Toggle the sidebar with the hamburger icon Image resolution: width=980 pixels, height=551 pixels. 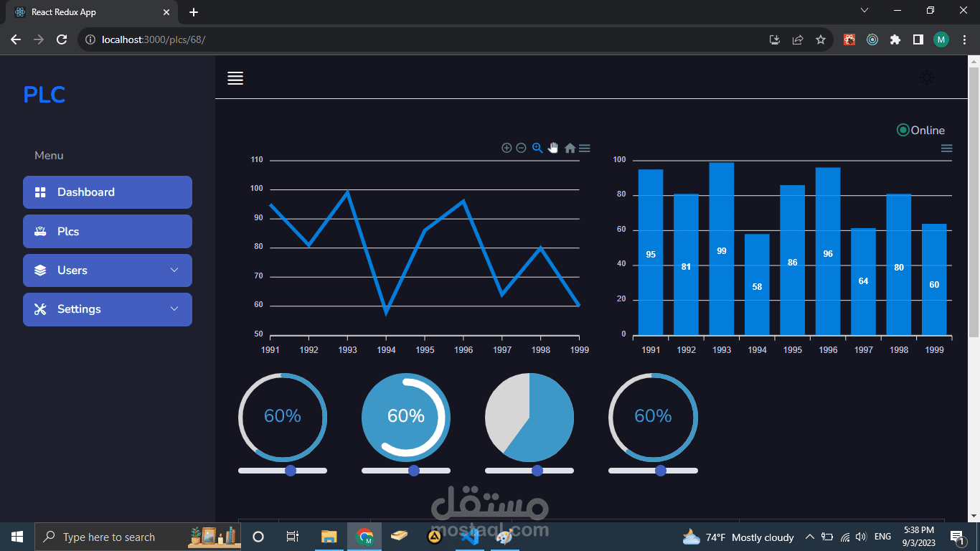pyautogui.click(x=235, y=78)
